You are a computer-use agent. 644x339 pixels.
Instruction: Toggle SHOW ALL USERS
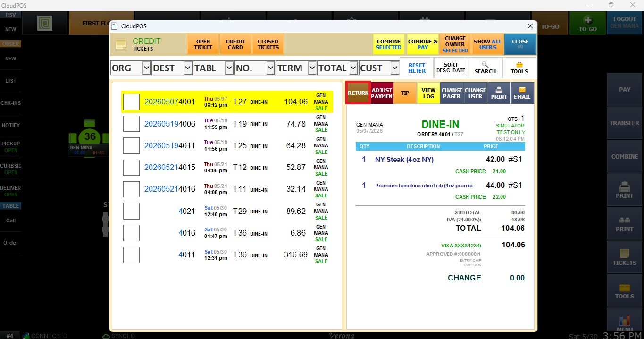click(x=488, y=44)
